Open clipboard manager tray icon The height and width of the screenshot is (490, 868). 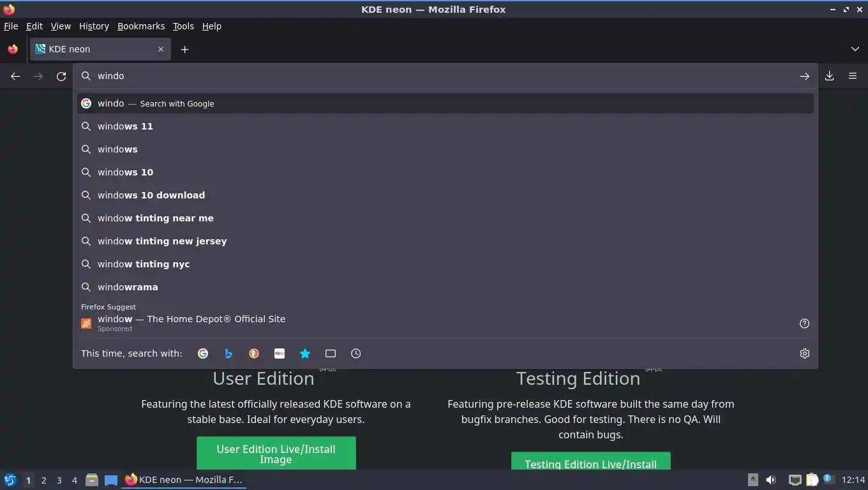click(x=812, y=480)
